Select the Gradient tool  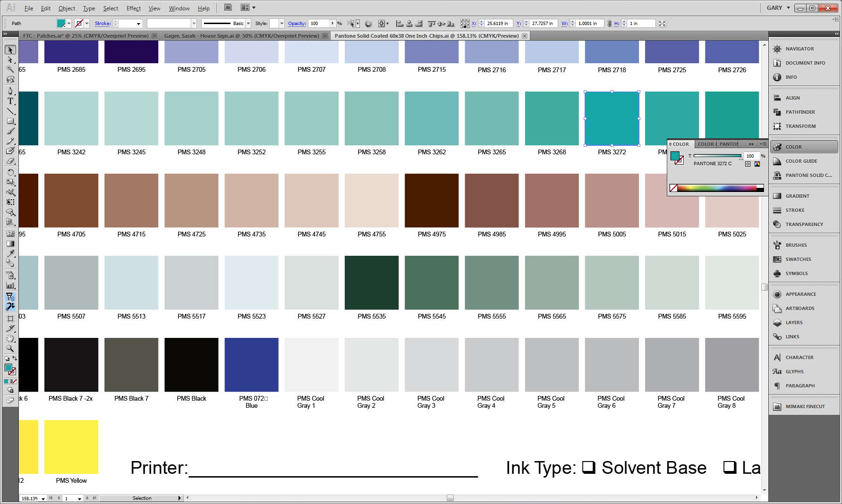pos(10,244)
